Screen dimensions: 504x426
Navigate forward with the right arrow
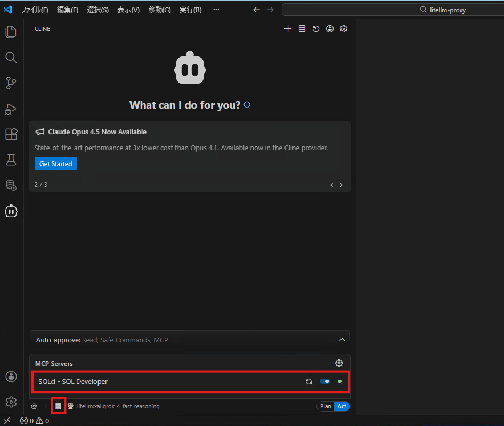pyautogui.click(x=270, y=10)
